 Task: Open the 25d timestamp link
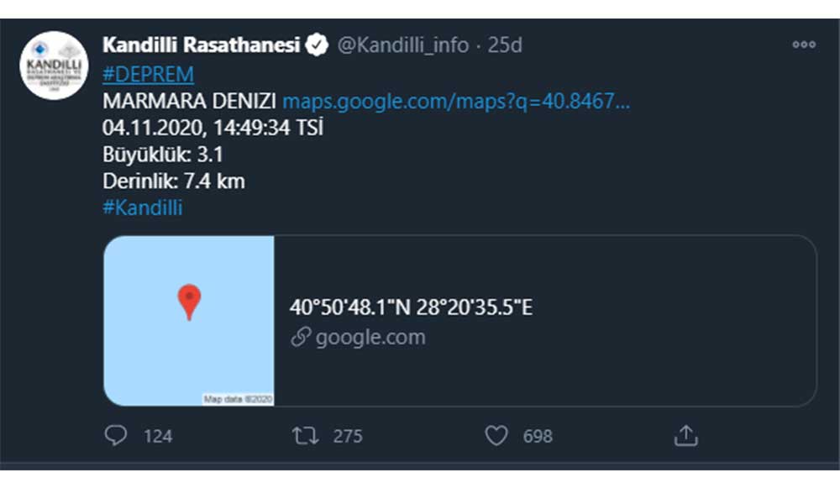[x=505, y=45]
